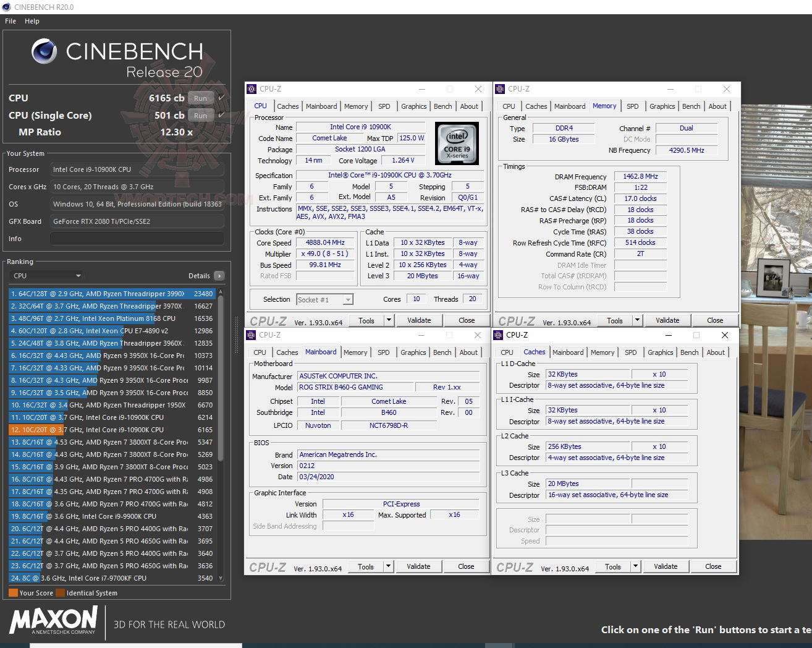
Task: Click the Core Speed value 4888.04 MHz
Action: coord(326,243)
